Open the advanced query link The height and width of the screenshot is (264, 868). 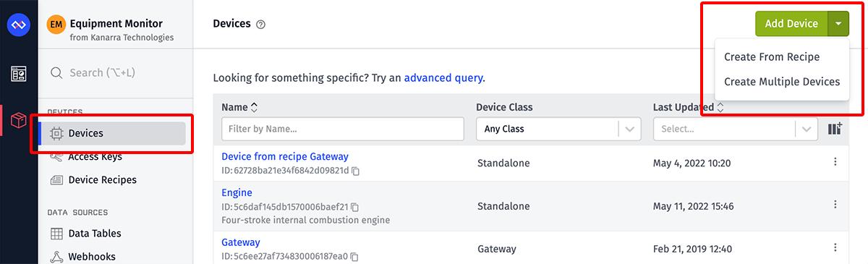[443, 77]
